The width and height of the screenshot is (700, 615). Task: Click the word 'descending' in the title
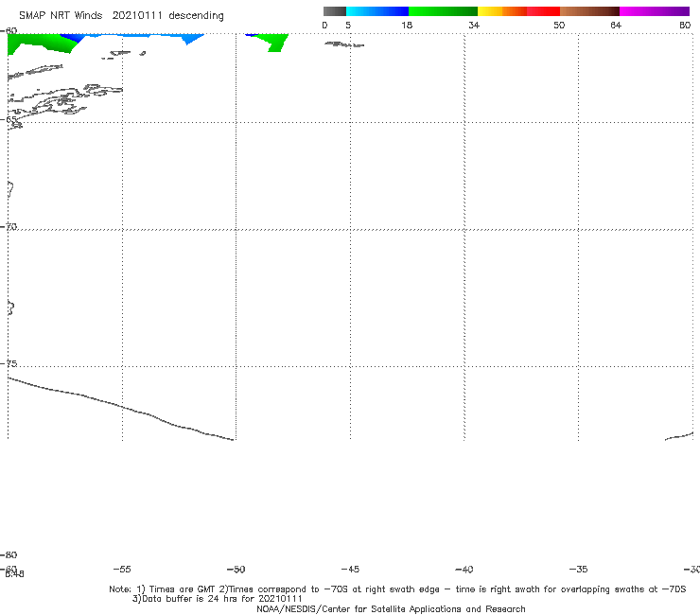click(x=196, y=16)
